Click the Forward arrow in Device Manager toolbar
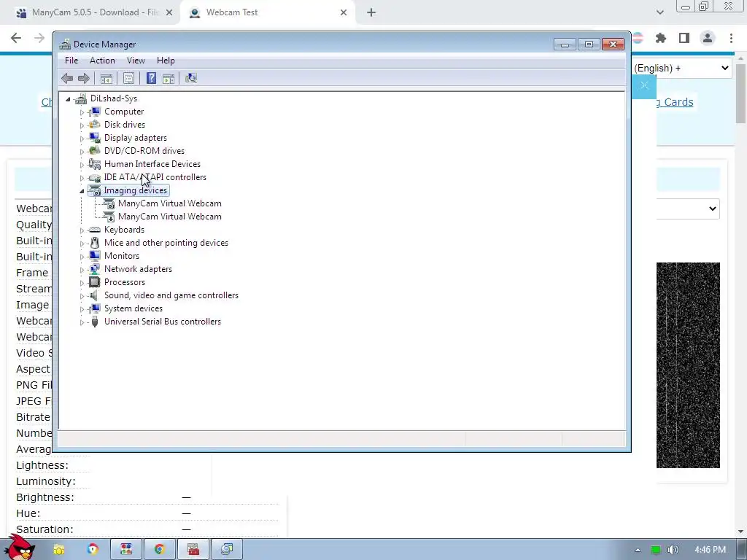This screenshot has width=747, height=560. tap(84, 78)
